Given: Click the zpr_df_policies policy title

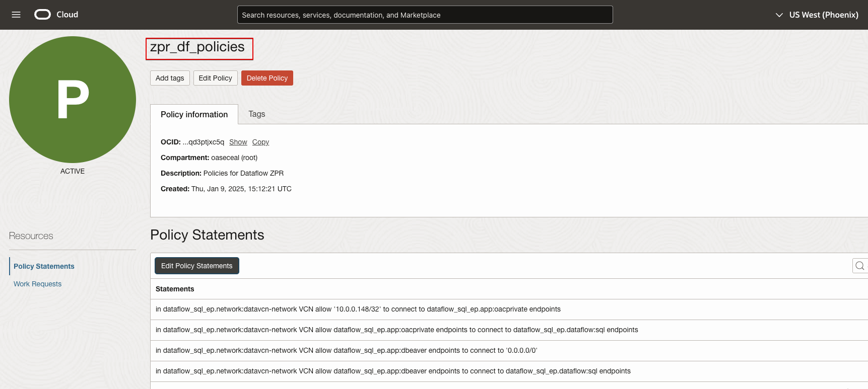Looking at the screenshot, I should 197,47.
